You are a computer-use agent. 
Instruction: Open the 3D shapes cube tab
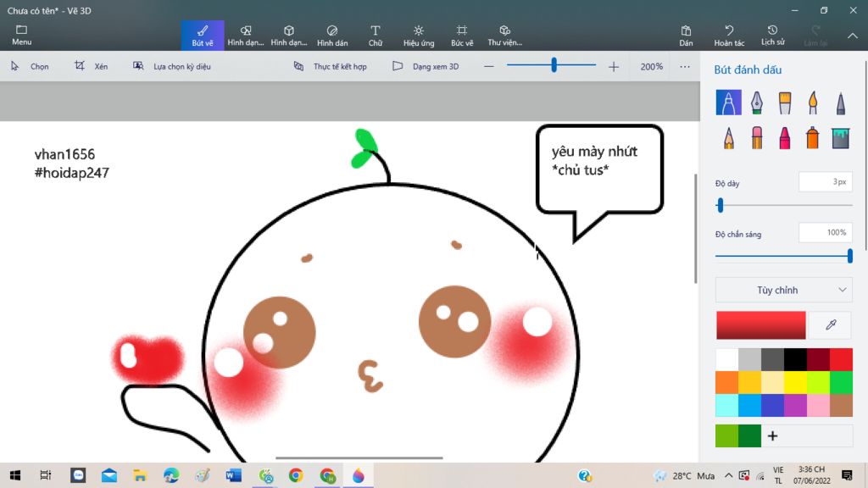[289, 36]
